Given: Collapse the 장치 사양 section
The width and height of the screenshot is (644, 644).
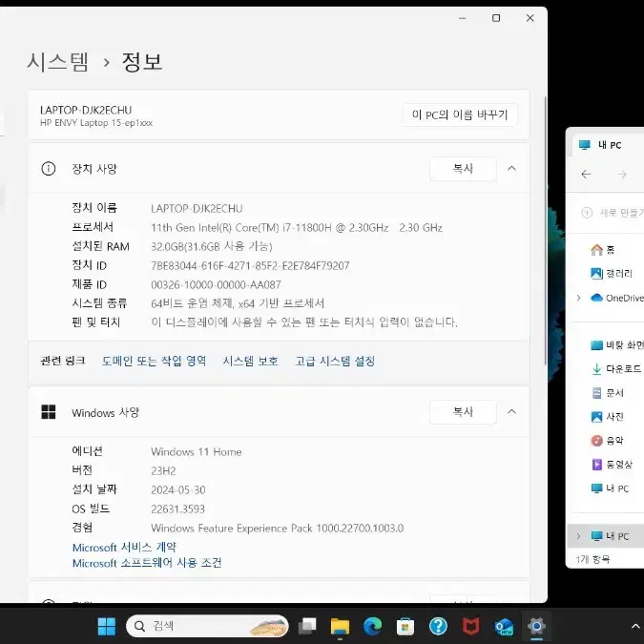Looking at the screenshot, I should click(511, 168).
